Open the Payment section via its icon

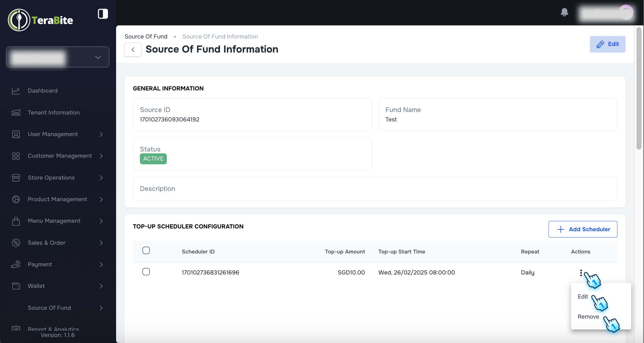16,264
